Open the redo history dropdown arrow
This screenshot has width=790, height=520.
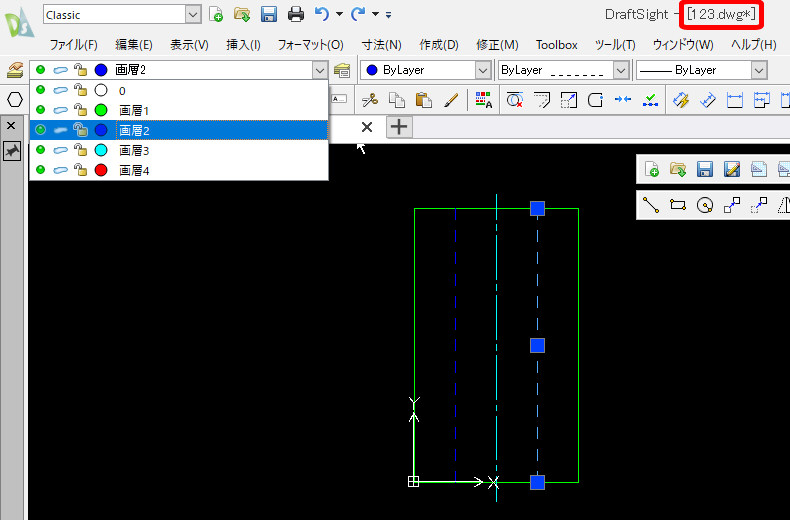[375, 14]
